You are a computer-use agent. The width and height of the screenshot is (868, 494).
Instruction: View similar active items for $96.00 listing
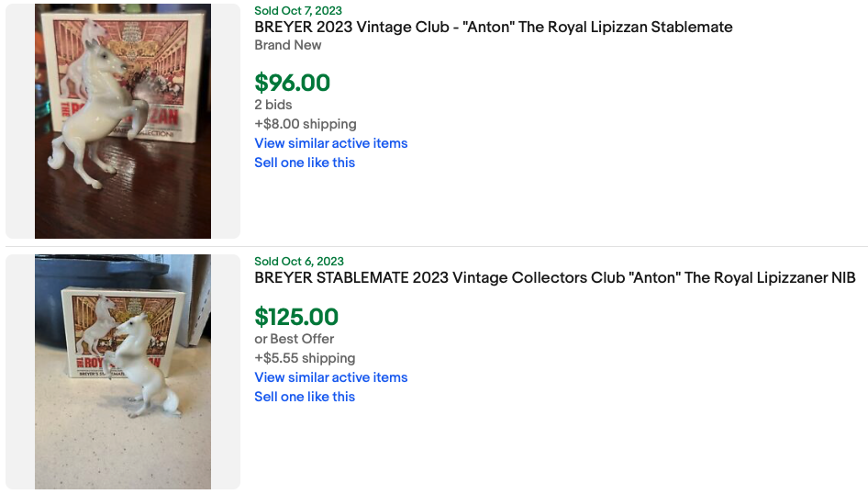(330, 143)
